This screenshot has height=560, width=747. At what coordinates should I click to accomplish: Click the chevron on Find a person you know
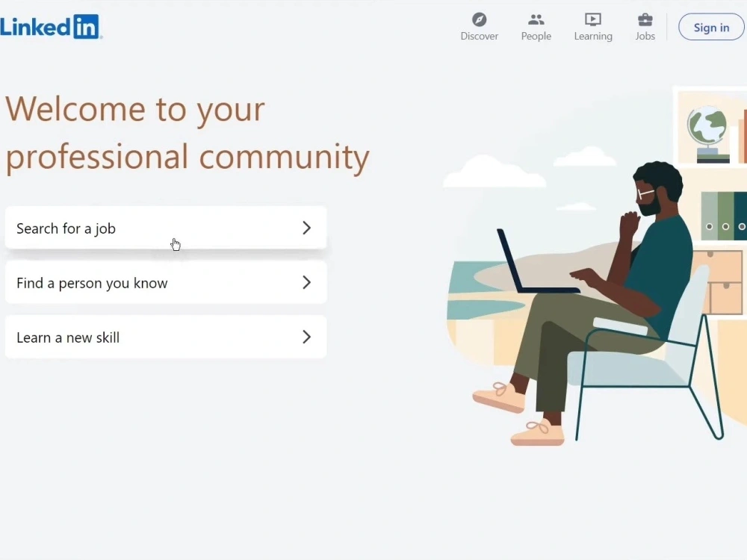coord(307,282)
